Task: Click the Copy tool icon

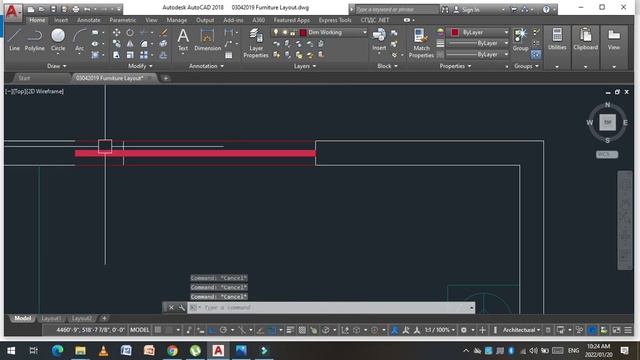Action: tap(117, 44)
